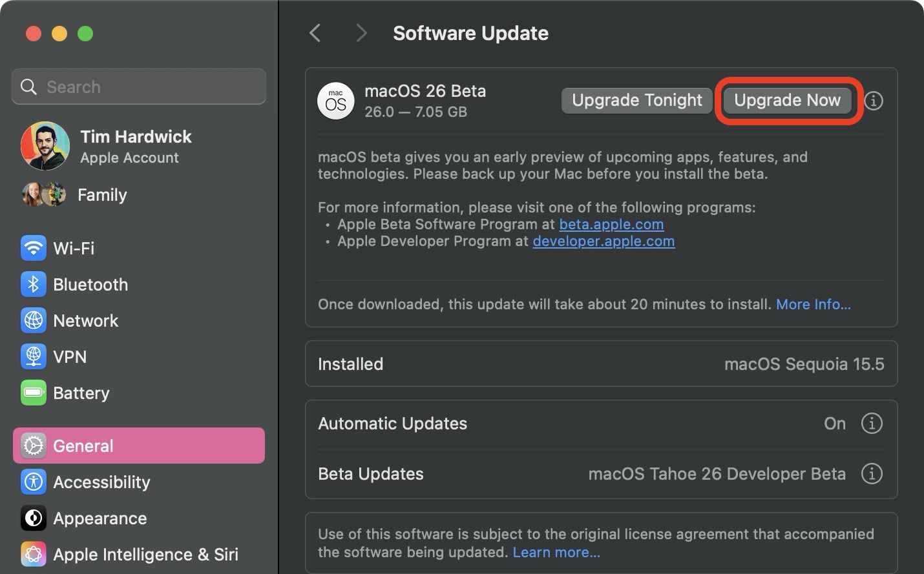Open info for Beta Updates
This screenshot has height=574, width=924.
[x=872, y=473]
